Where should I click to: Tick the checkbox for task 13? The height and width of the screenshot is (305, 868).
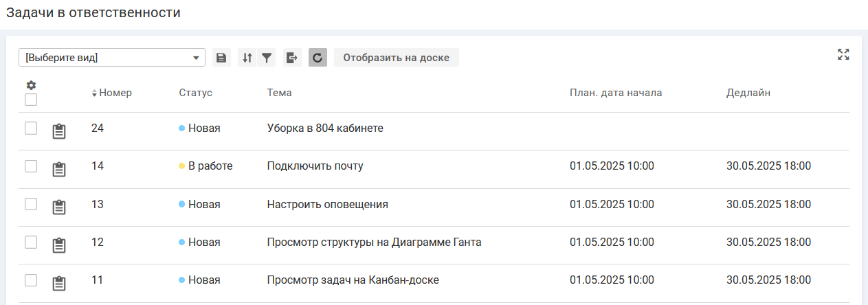coord(31,204)
